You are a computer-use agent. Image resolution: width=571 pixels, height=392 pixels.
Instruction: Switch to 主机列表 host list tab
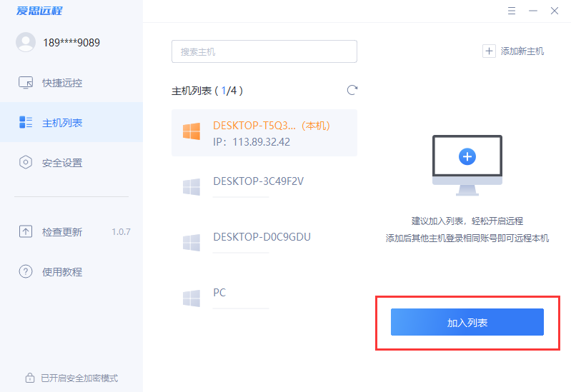pyautogui.click(x=62, y=123)
